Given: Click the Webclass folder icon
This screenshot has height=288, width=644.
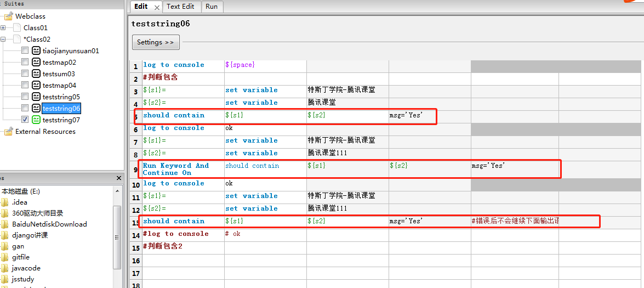Looking at the screenshot, I should (8, 16).
